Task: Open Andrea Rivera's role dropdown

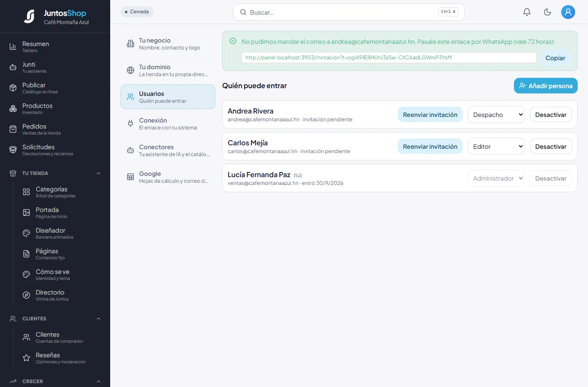Action: [496, 114]
